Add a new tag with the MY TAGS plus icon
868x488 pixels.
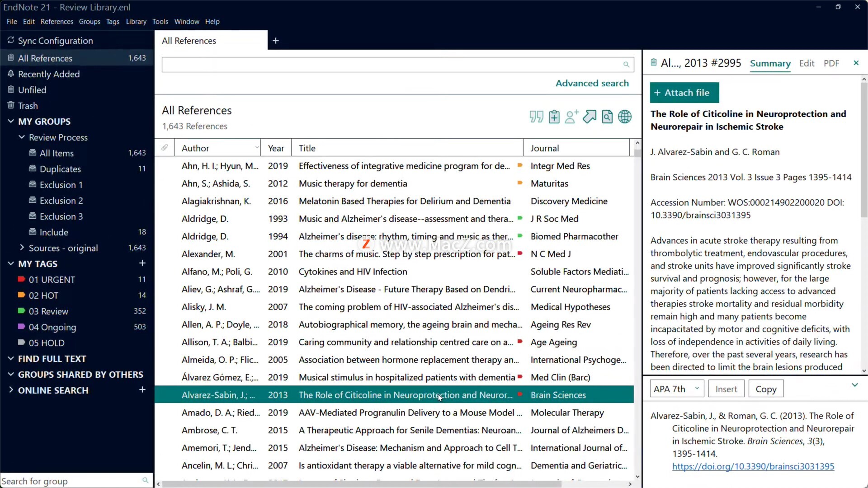pyautogui.click(x=142, y=263)
